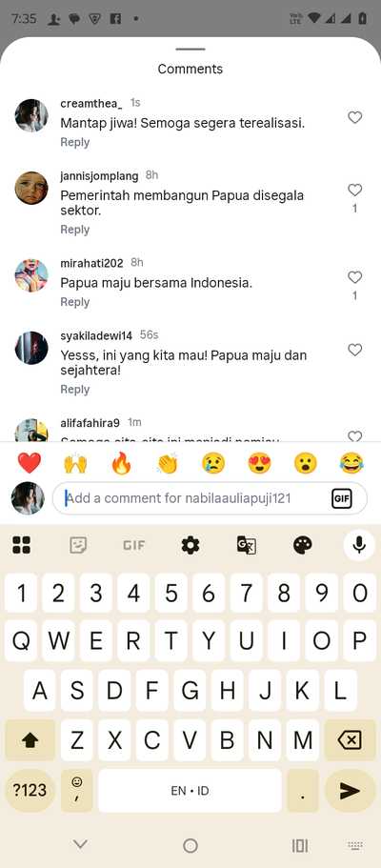The image size is (381, 868).
Task: Activate voice input microphone
Action: pyautogui.click(x=359, y=545)
